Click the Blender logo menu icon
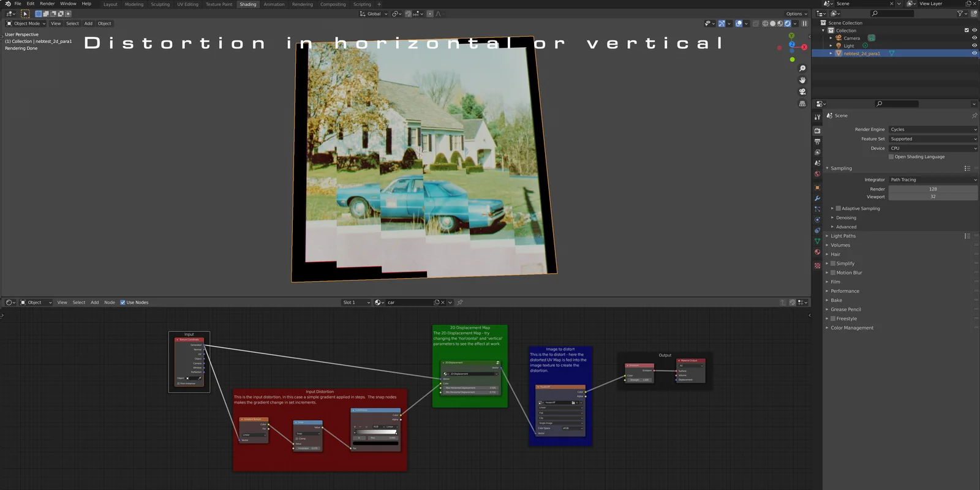 pyautogui.click(x=7, y=4)
